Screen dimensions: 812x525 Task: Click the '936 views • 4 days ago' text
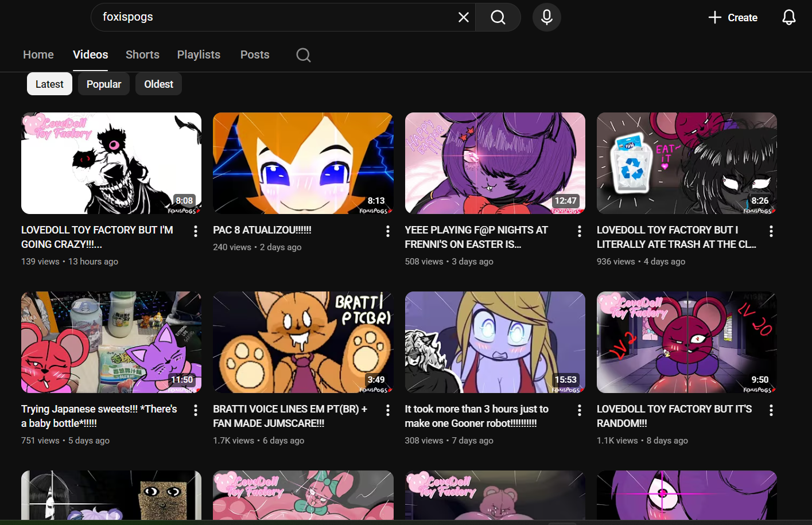641,262
